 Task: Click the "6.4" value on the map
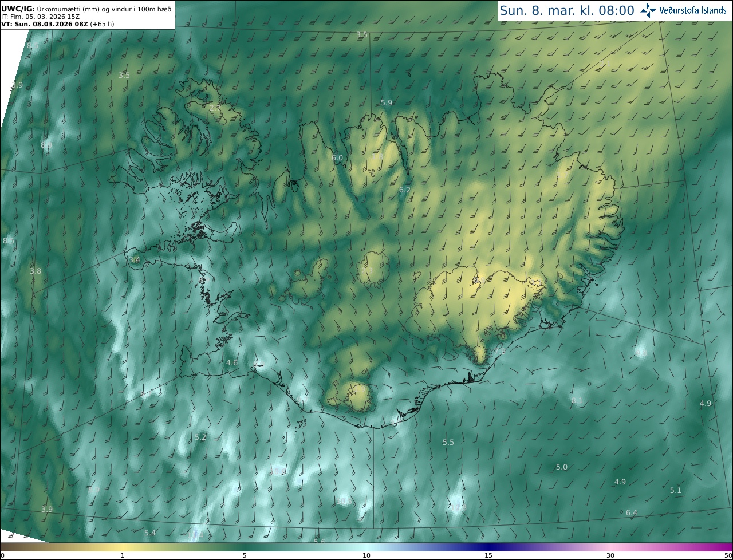632,513
